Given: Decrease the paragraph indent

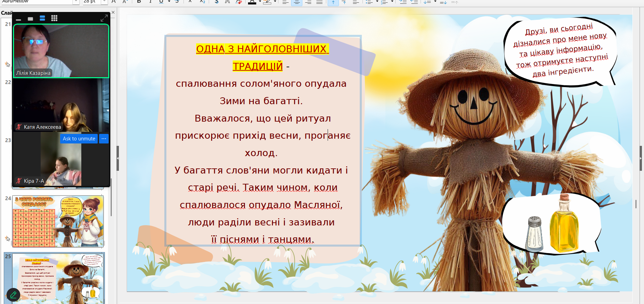Looking at the screenshot, I should tap(414, 2).
